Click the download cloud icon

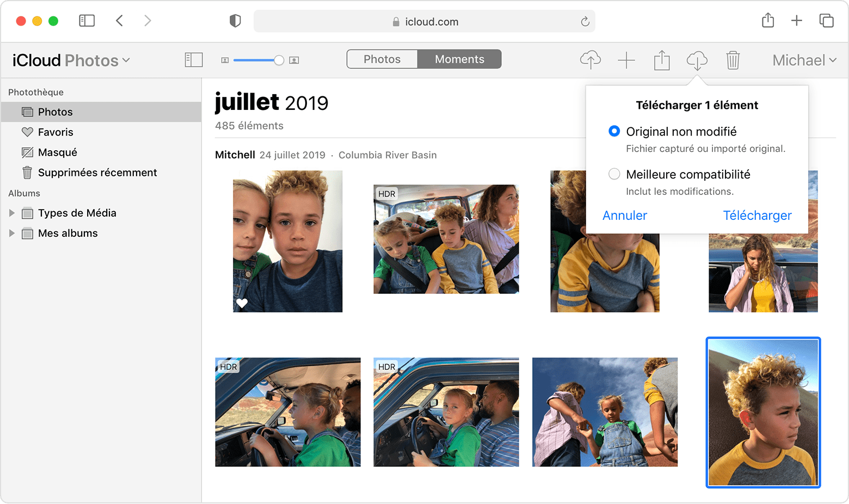pos(697,60)
